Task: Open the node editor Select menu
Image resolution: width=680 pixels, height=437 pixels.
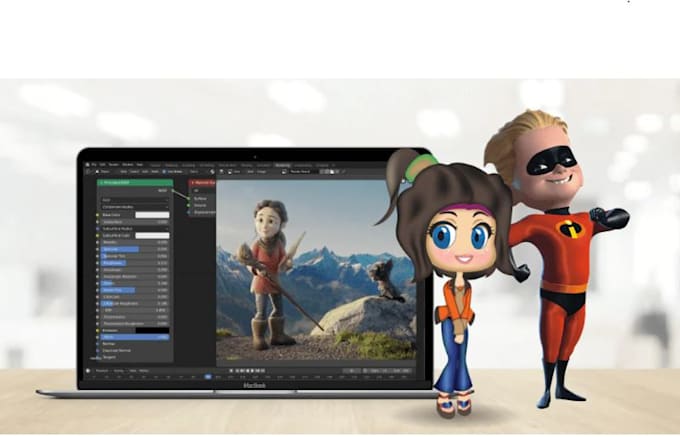Action: [x=134, y=172]
